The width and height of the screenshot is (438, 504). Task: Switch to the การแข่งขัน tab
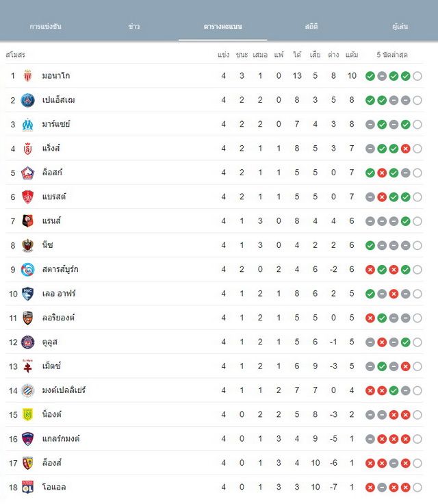tap(45, 26)
